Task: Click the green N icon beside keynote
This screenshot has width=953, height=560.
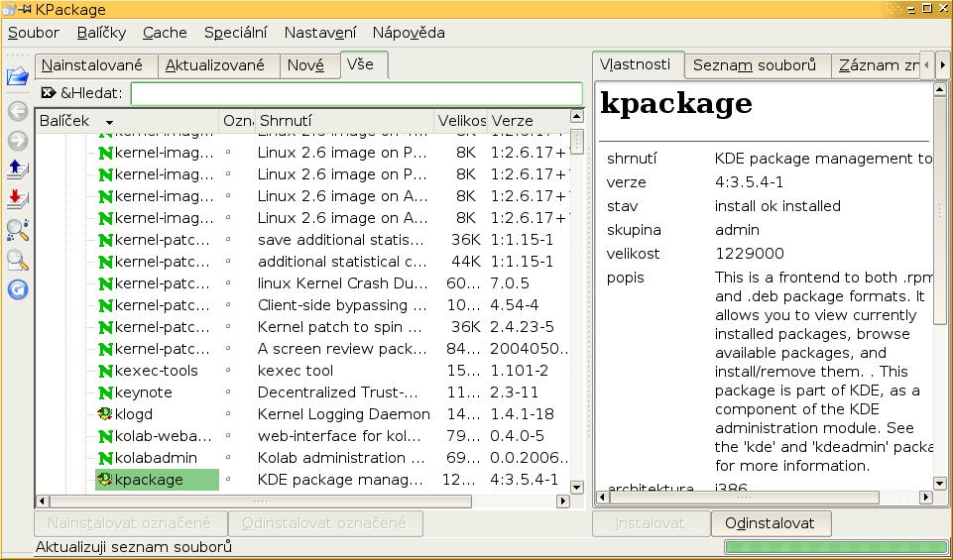Action: pos(105,392)
